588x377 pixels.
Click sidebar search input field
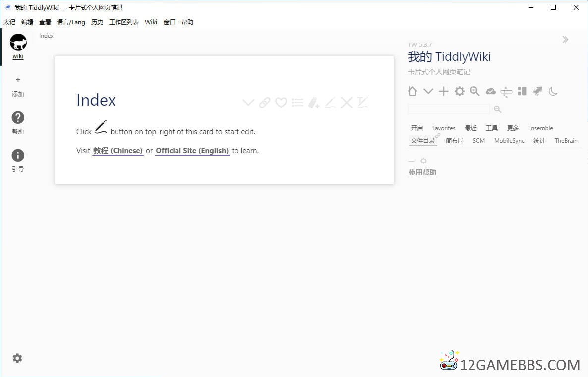coord(449,109)
